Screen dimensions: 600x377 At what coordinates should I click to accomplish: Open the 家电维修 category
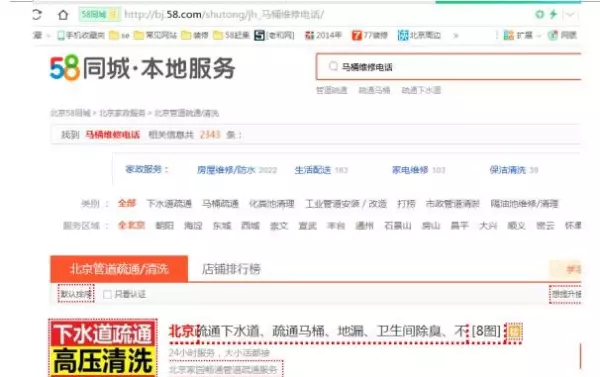(410, 170)
